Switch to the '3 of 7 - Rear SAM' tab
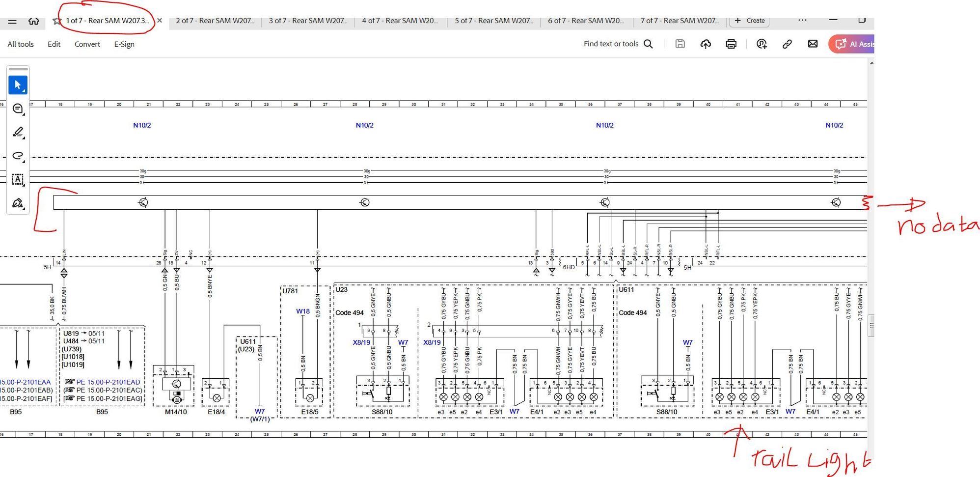 307,21
